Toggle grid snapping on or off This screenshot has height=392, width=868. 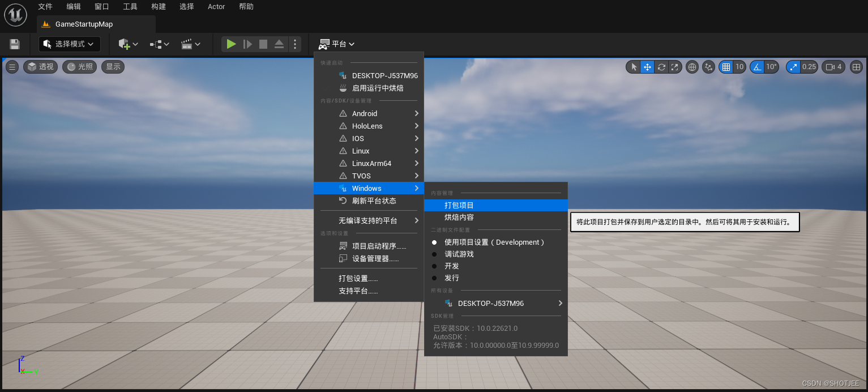pos(728,67)
